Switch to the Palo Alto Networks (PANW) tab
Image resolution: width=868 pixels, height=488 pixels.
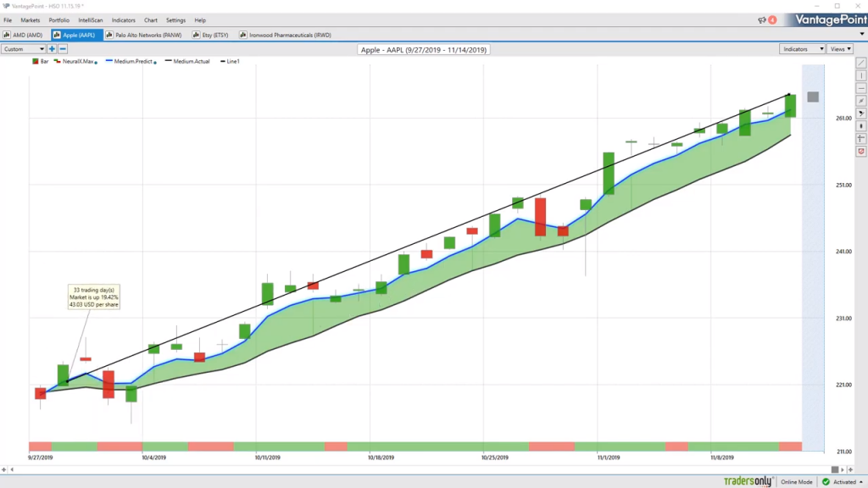coord(144,35)
